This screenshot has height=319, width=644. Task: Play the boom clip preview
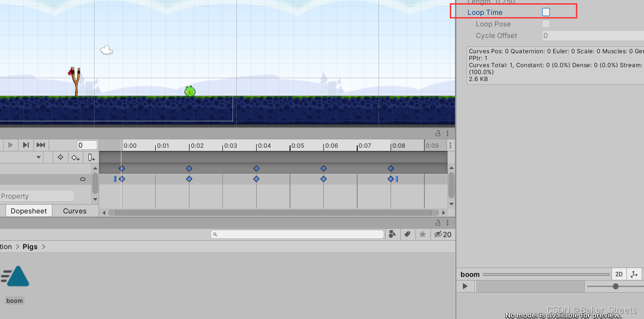[465, 286]
